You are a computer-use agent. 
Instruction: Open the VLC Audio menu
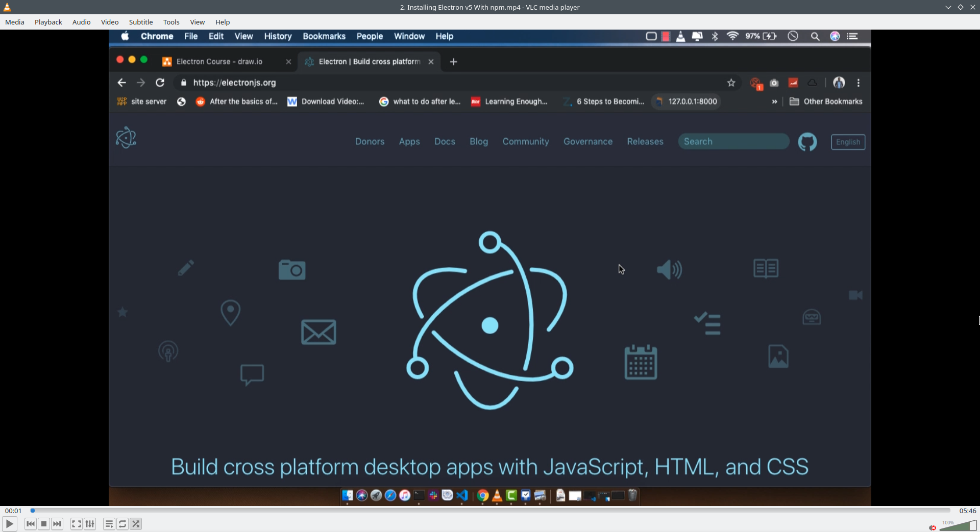point(81,22)
